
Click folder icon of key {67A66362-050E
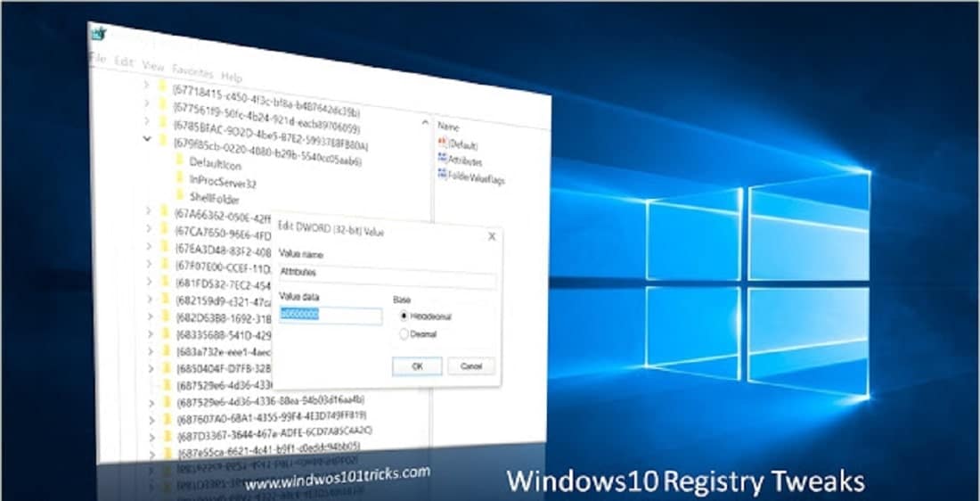(x=165, y=210)
